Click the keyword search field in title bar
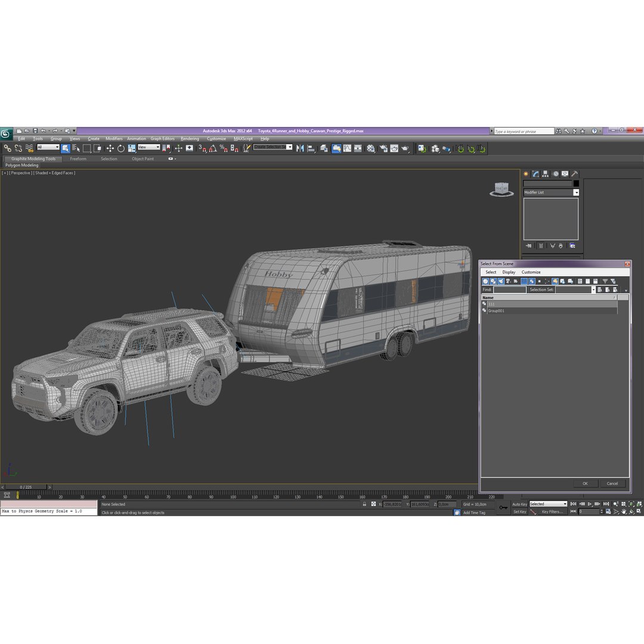This screenshot has width=644, height=644. (524, 131)
